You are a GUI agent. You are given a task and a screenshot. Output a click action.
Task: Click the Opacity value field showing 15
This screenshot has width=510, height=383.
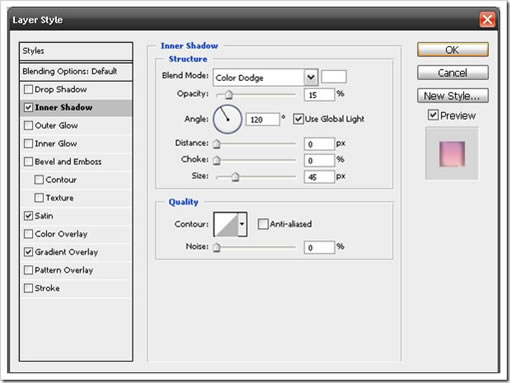click(x=319, y=95)
